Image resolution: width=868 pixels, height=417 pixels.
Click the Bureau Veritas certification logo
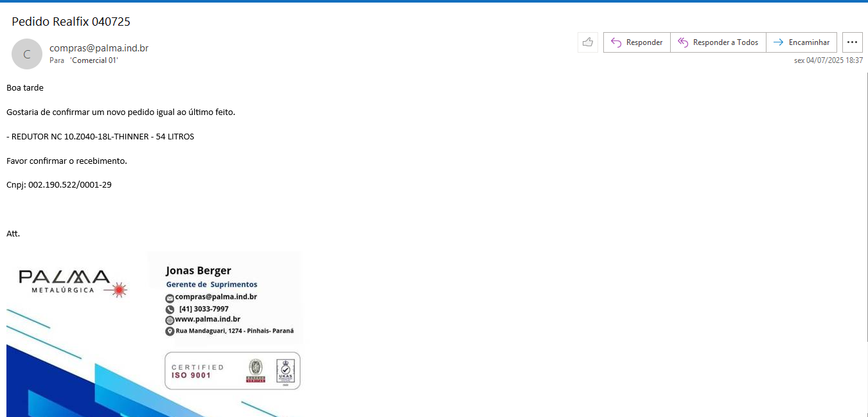(255, 371)
